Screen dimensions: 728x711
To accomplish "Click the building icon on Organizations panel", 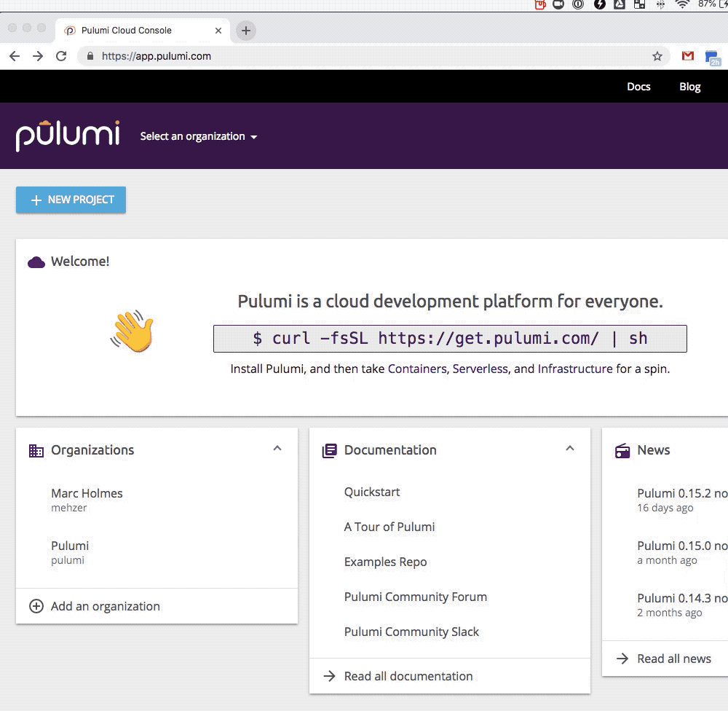I will tap(36, 450).
